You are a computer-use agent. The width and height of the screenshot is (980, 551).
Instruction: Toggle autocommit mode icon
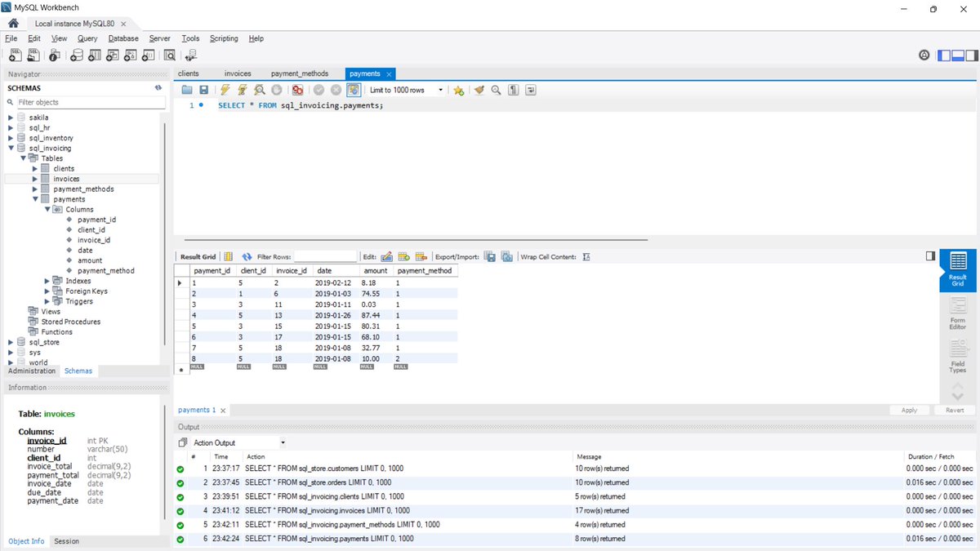coord(354,90)
